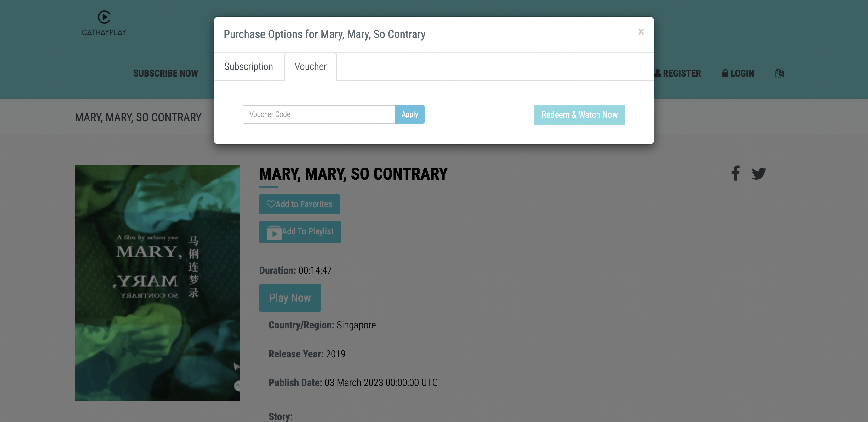Click the CATHAYPLAY brand text
868x422 pixels.
coord(104,32)
